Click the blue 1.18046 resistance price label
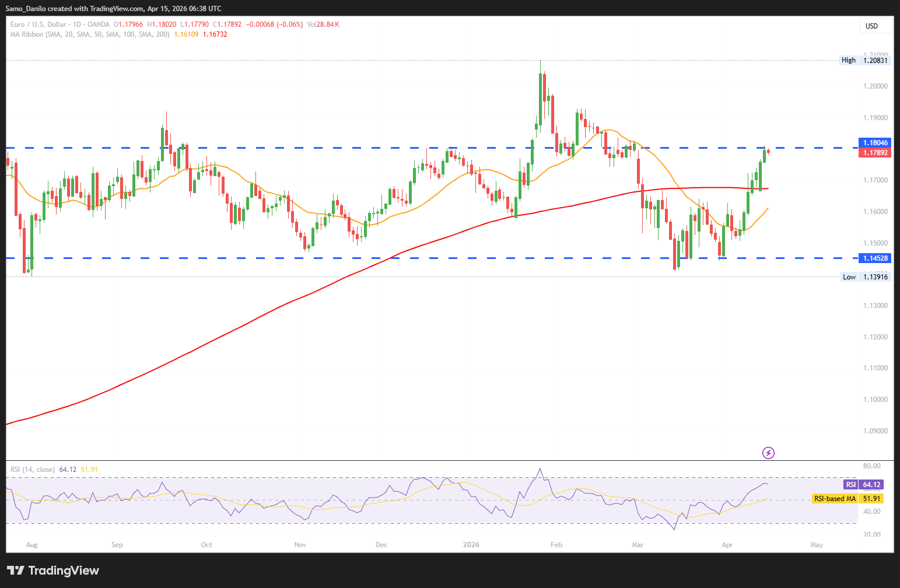This screenshot has width=900, height=588. click(875, 143)
